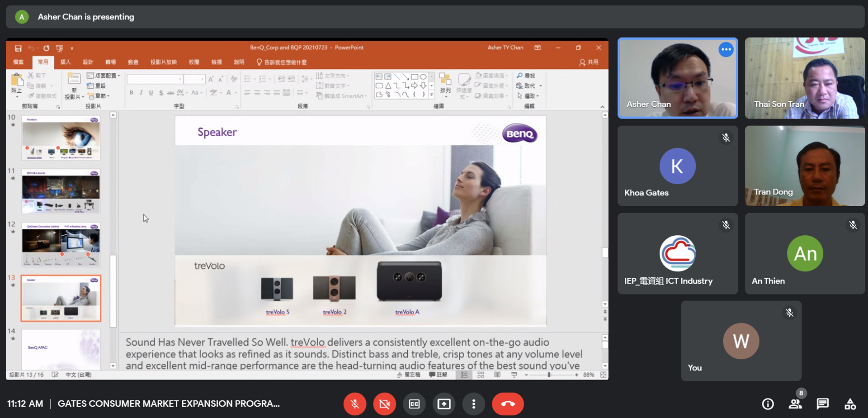Unmute microphone in Meet controls

355,404
